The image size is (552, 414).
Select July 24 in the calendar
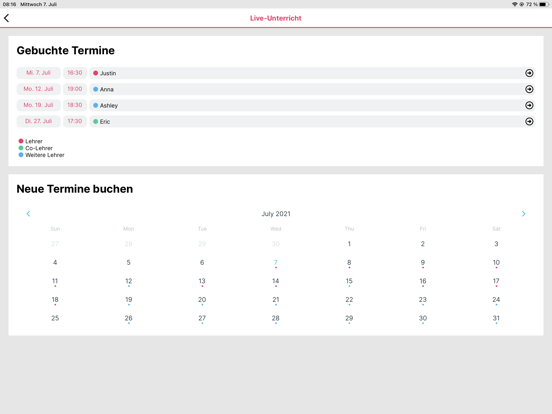pos(496,300)
